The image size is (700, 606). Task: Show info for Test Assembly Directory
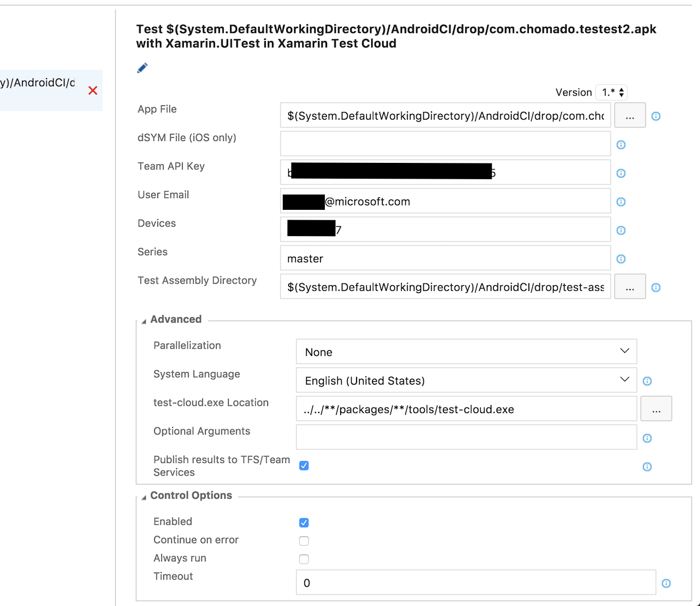pyautogui.click(x=656, y=287)
